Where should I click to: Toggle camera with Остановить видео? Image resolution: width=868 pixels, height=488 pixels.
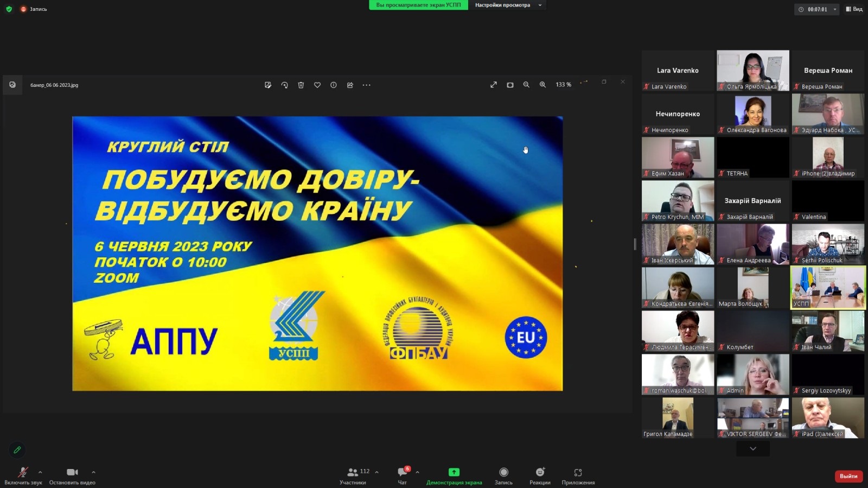(x=72, y=476)
